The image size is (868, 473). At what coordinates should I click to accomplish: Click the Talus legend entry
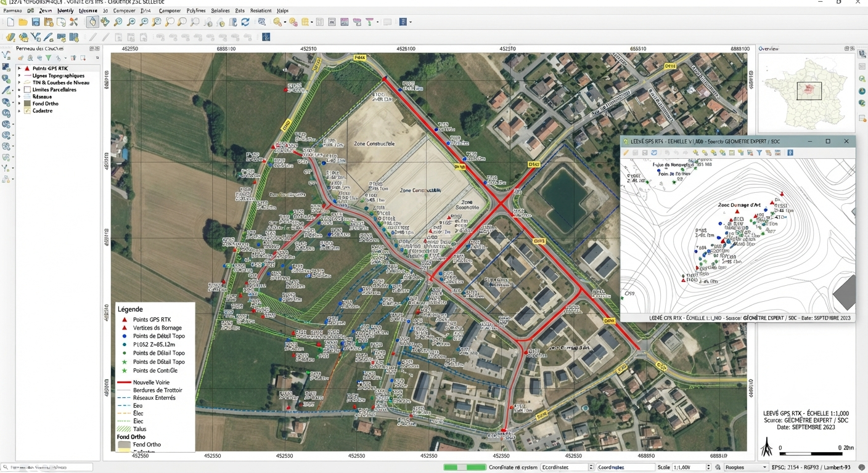point(140,429)
